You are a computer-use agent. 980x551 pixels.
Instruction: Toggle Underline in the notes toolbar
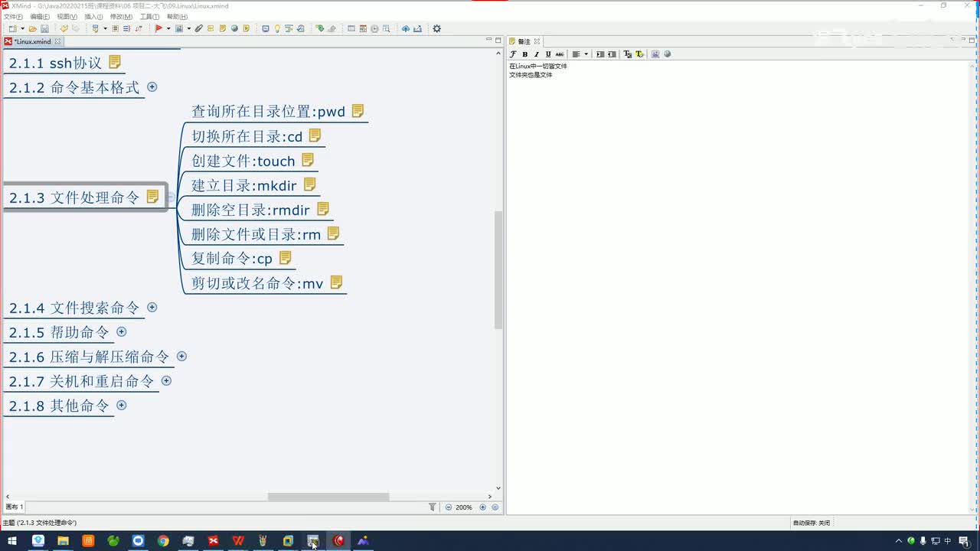point(547,54)
